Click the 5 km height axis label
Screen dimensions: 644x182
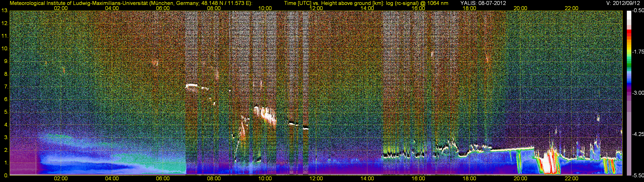(6, 112)
